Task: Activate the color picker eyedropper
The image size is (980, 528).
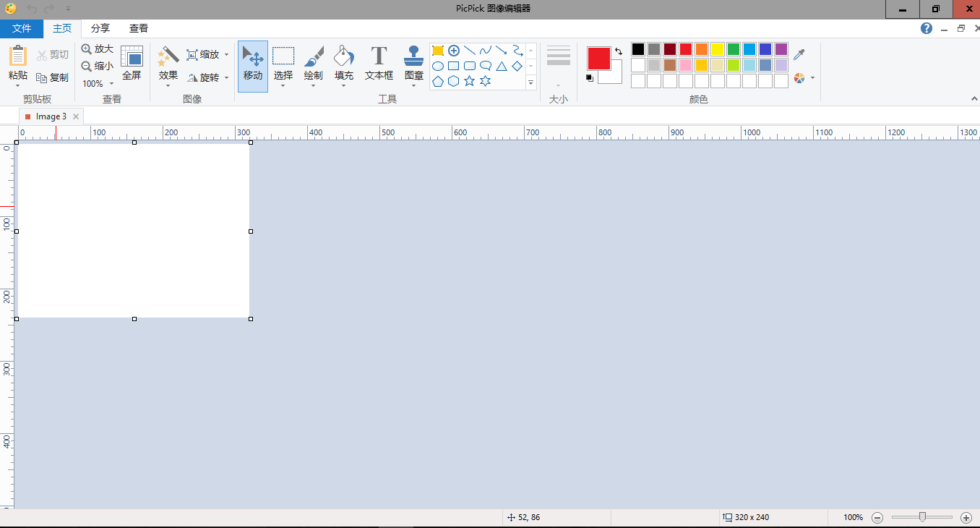Action: [x=799, y=54]
